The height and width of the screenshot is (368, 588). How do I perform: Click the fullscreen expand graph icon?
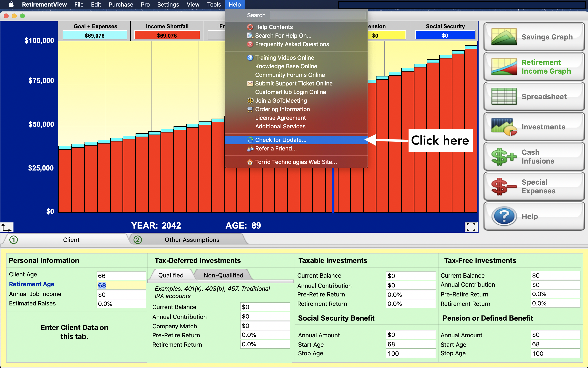pos(471,227)
